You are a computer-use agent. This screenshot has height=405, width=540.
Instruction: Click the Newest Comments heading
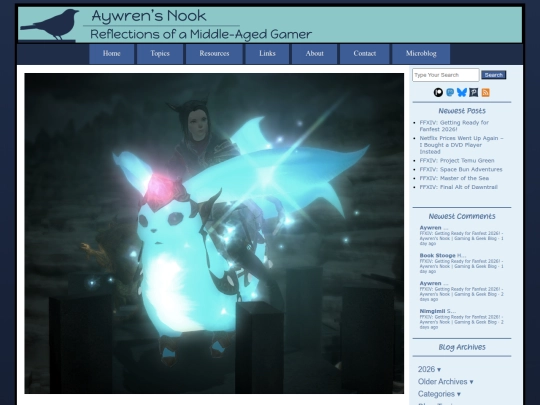[x=462, y=216]
